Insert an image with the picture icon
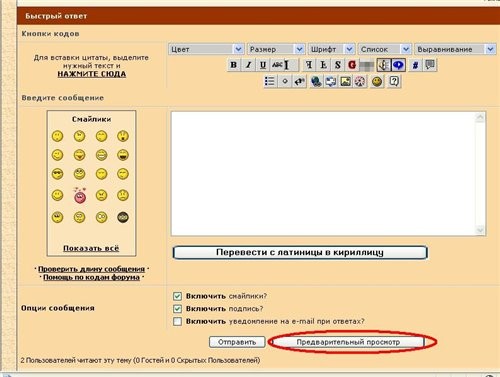Viewport: 500px width, 377px height. [x=345, y=81]
